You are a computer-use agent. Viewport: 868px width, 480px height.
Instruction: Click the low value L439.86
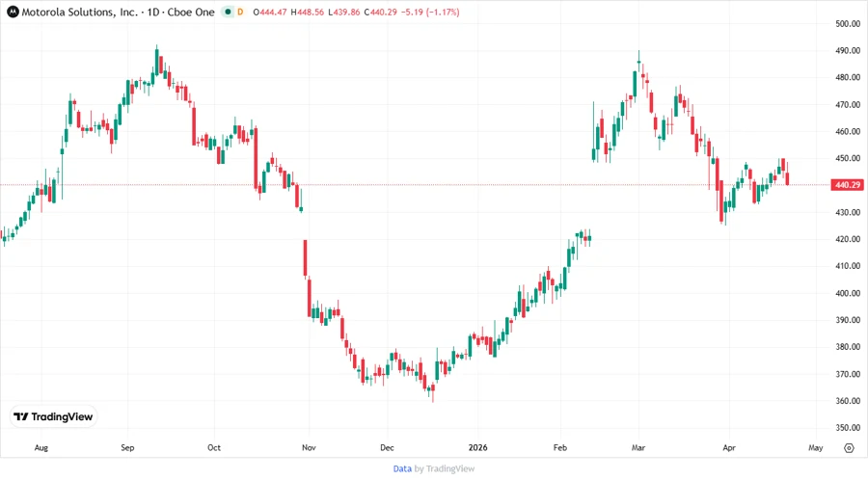(x=343, y=13)
